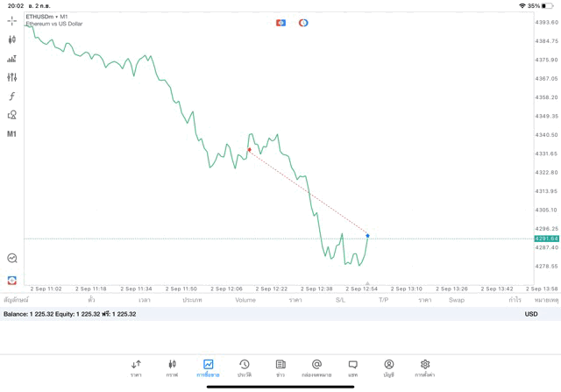This screenshot has width=561, height=392.
Task: Open the M1 timeframe selector
Action: pos(11,134)
